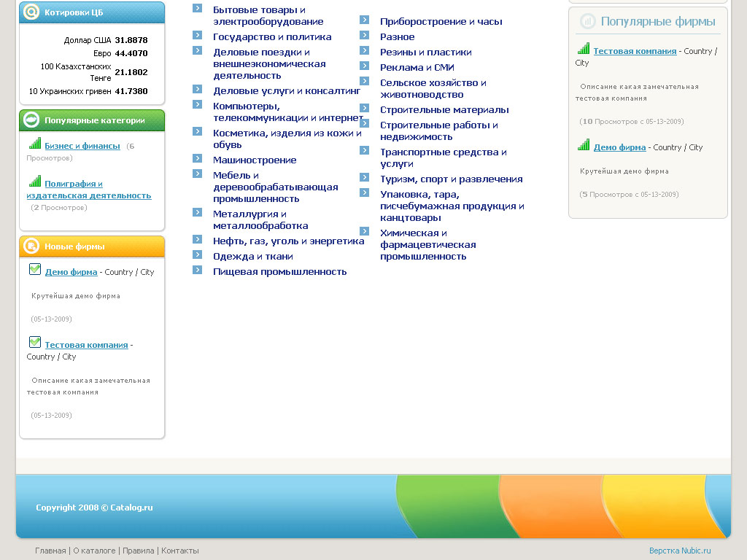Viewport: 747px width, 560px height.
Task: Click the Украинских гривен rate 41.7380
Action: pyautogui.click(x=131, y=91)
